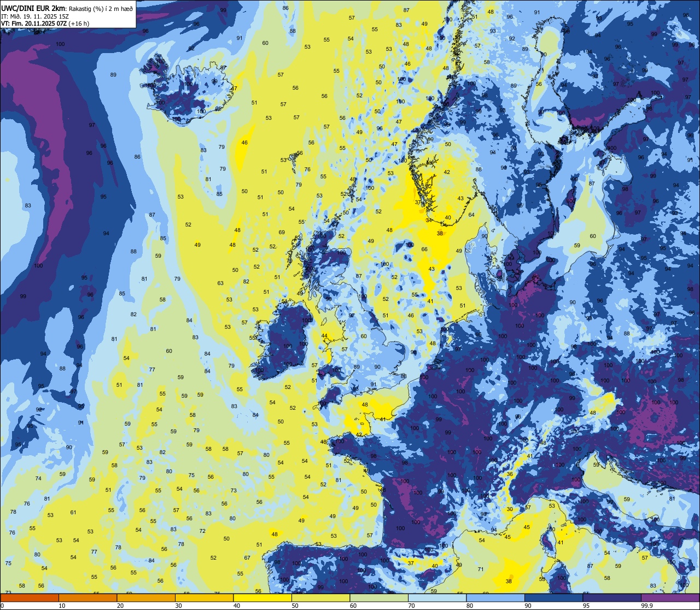Image resolution: width=700 pixels, height=610 pixels.
Task: Click the '90' tick label on the legend bar
Action: 528,606
